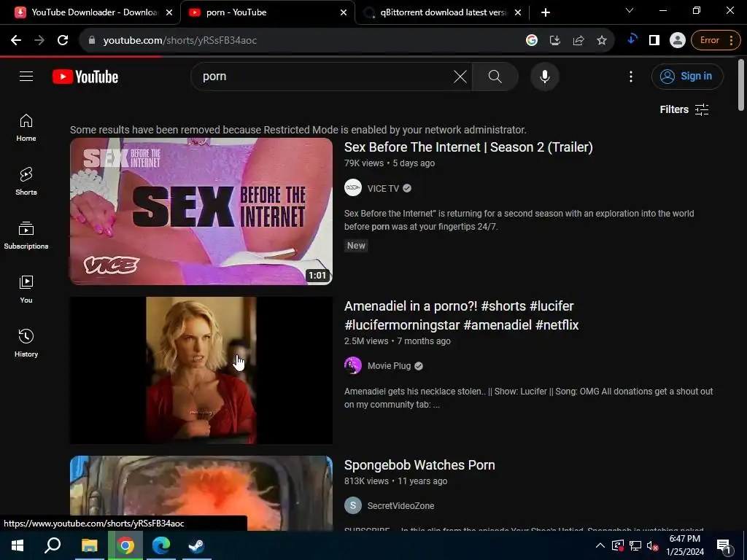Click the address bar URL
This screenshot has width=747, height=560.
[x=180, y=41]
